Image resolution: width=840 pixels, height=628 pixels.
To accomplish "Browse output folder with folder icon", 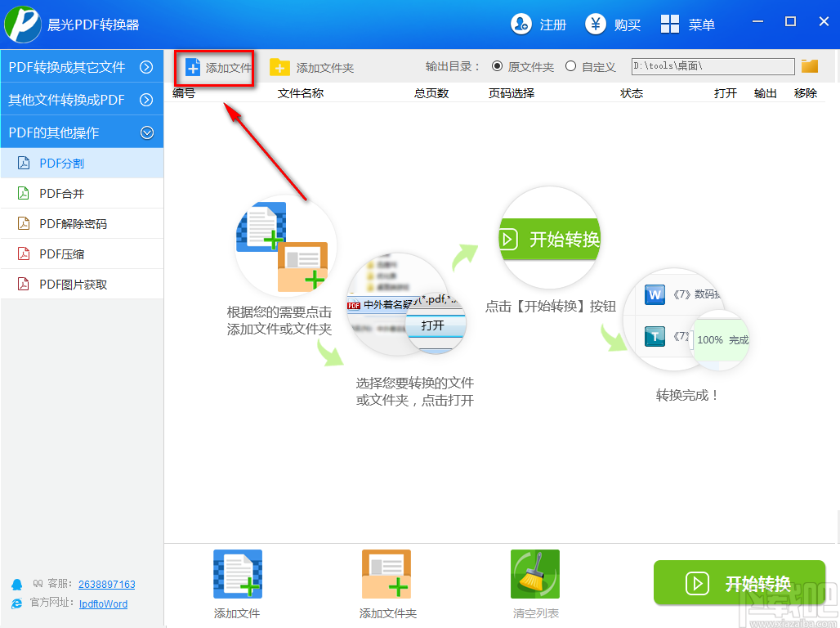I will click(x=810, y=66).
